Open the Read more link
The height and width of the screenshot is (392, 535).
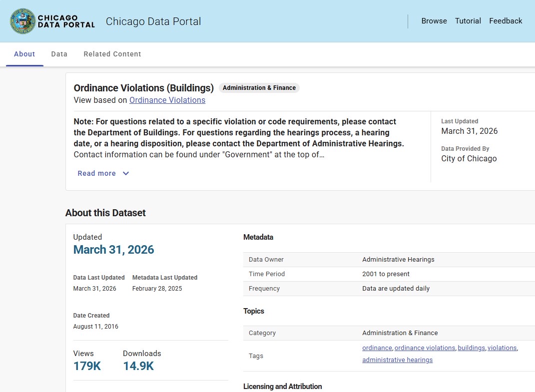tap(97, 173)
